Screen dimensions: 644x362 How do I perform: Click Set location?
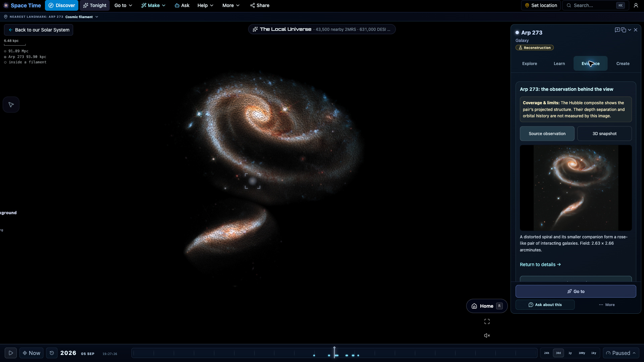point(541,5)
